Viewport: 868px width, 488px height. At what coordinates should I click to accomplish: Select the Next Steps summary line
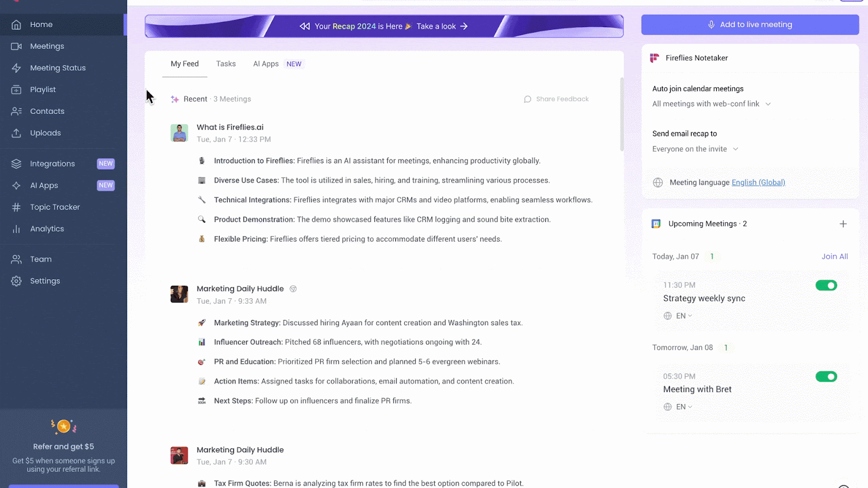(312, 401)
